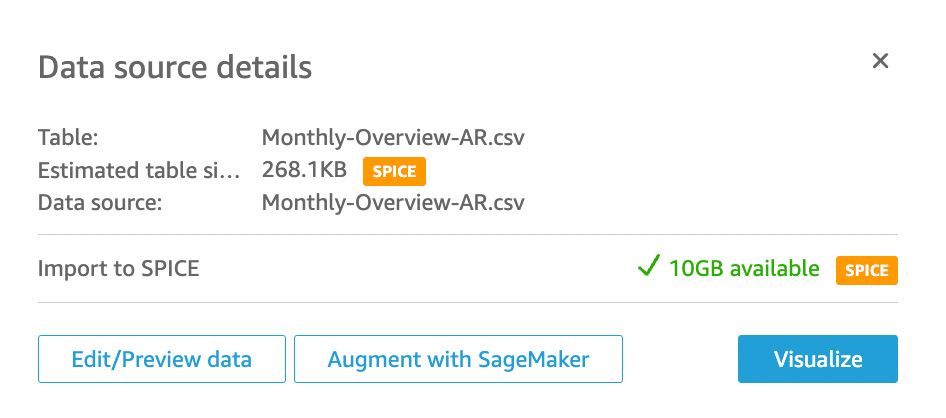Click the SPICE badge next to 10GB available

click(x=866, y=270)
